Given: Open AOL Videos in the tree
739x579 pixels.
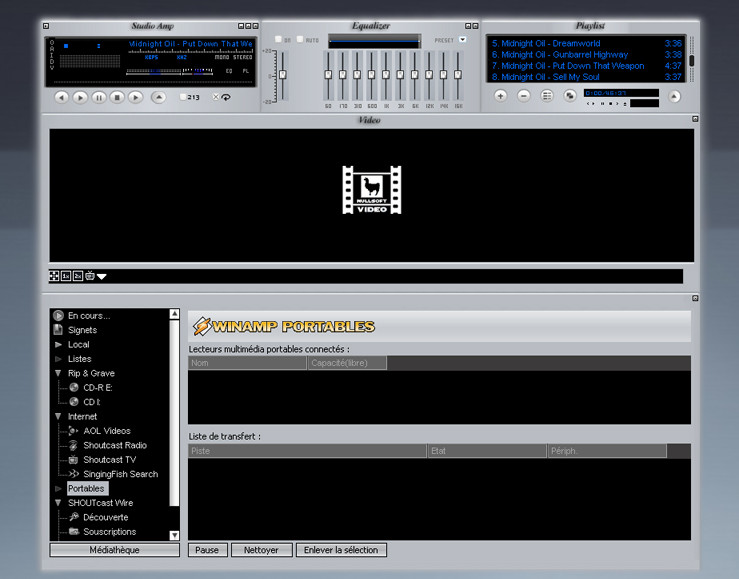Looking at the screenshot, I should pos(107,431).
